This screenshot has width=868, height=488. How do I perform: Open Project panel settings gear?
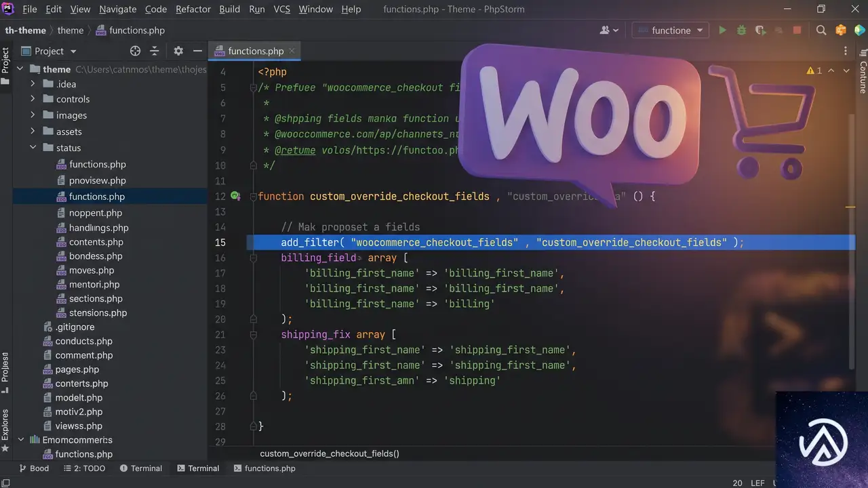pyautogui.click(x=178, y=51)
